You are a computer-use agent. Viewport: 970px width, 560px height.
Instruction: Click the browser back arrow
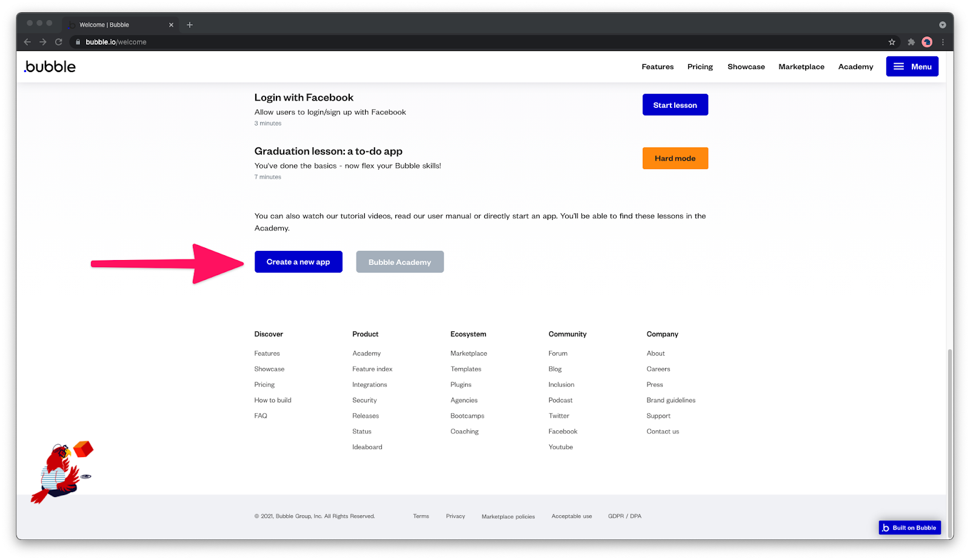click(27, 42)
